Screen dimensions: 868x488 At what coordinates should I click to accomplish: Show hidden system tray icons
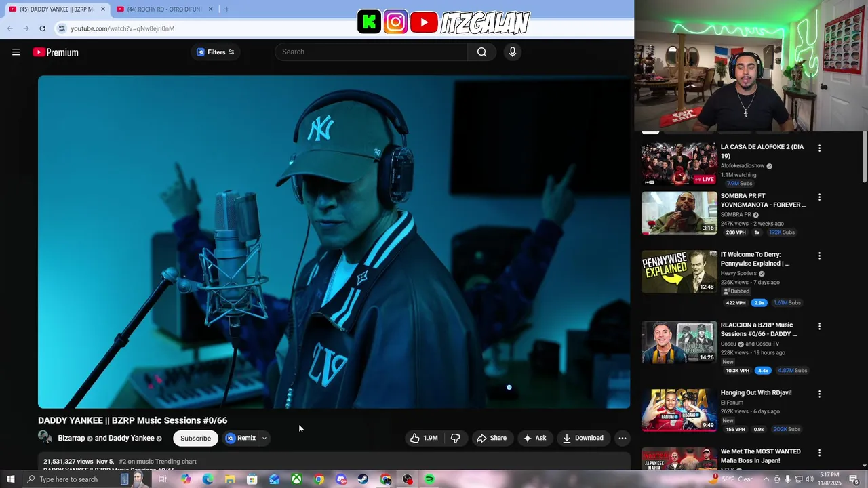click(766, 479)
